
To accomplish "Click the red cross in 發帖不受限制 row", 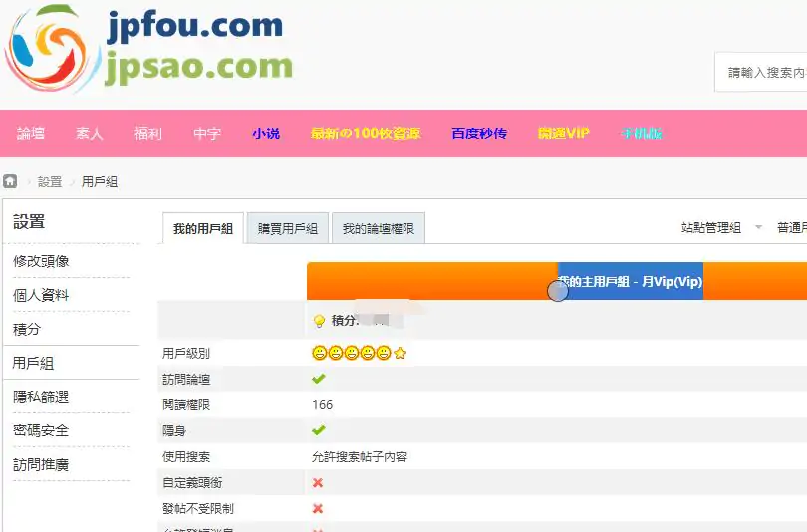I will (x=318, y=508).
